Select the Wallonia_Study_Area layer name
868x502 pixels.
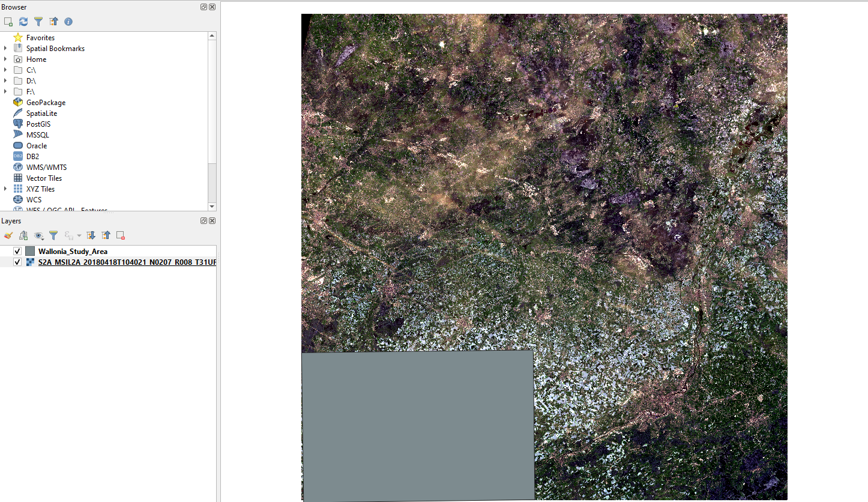73,252
